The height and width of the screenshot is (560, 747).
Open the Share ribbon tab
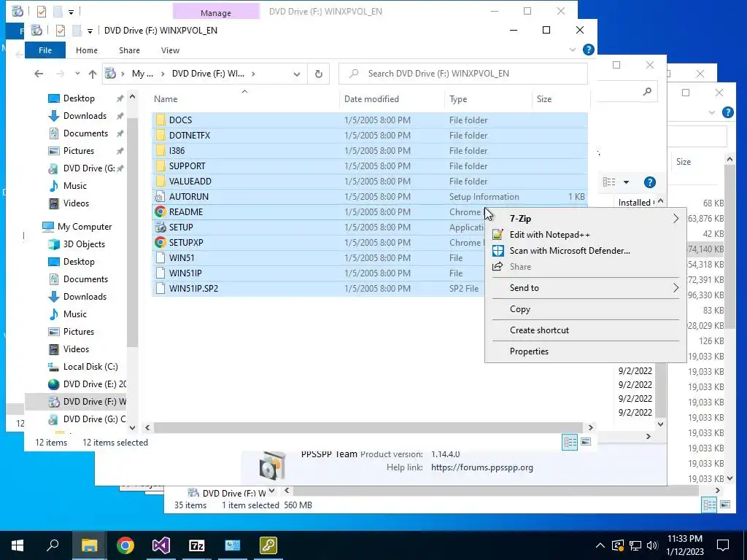[130, 50]
